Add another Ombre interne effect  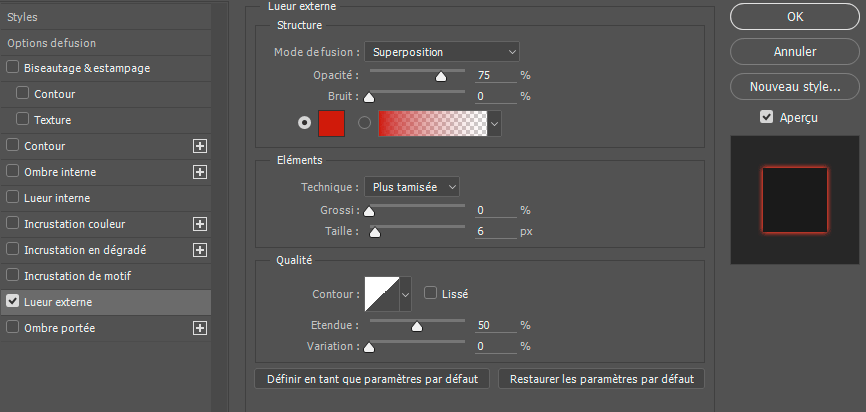[199, 172]
